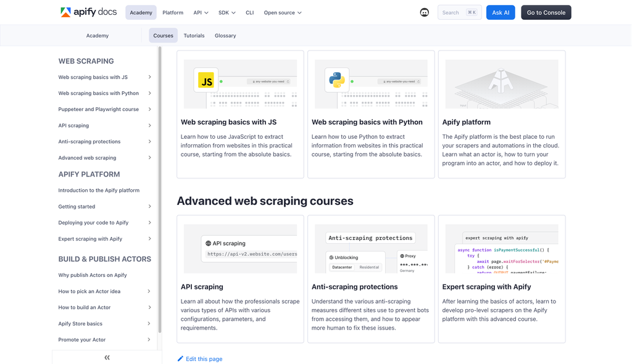Expand Web scraping basics with JS sidebar item

click(x=149, y=77)
